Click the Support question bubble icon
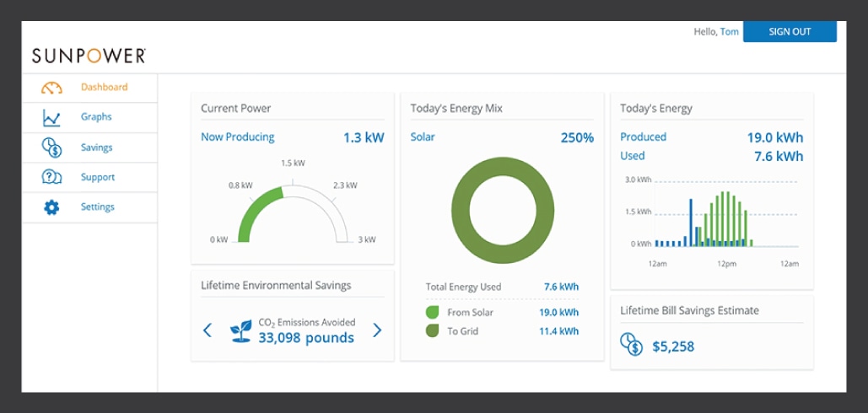868x413 pixels. click(51, 178)
